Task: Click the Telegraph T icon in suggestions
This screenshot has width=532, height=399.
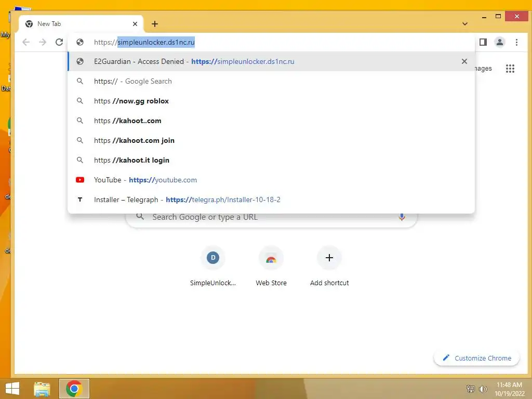Action: [x=80, y=199]
